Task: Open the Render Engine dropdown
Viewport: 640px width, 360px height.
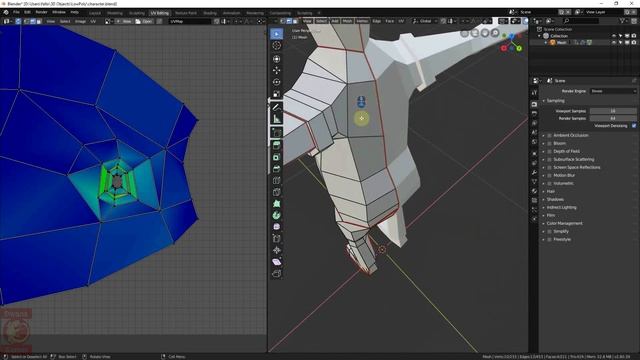Action: [613, 91]
